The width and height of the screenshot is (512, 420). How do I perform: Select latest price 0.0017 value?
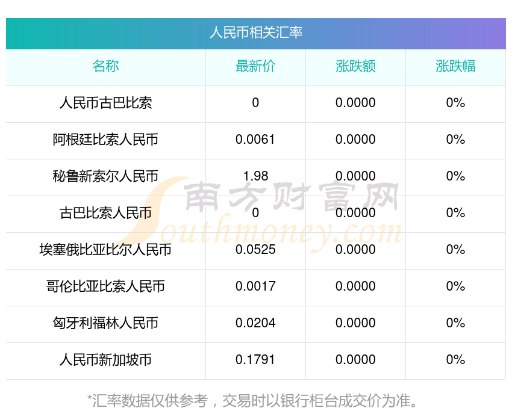pyautogui.click(x=255, y=286)
